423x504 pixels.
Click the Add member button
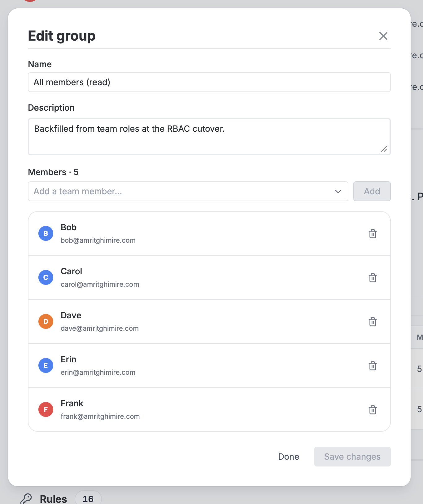point(372,191)
